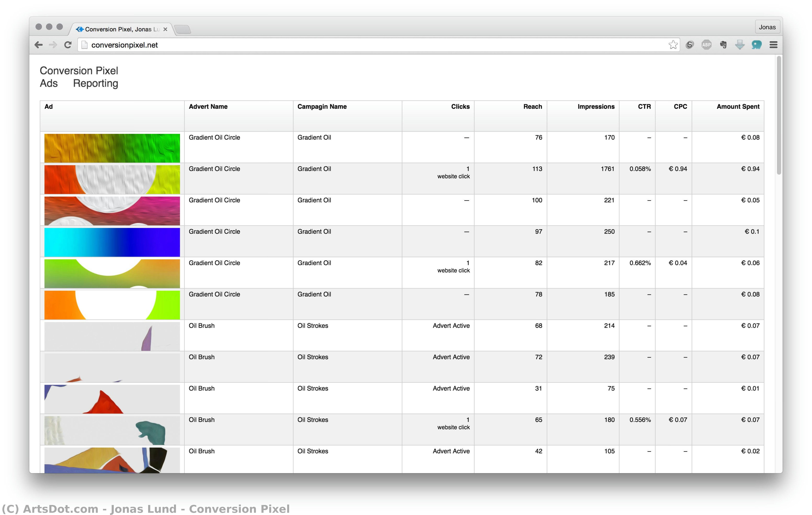This screenshot has width=812, height=515.
Task: Open the red-yellow ad thumbnail with grey circle
Action: click(112, 180)
